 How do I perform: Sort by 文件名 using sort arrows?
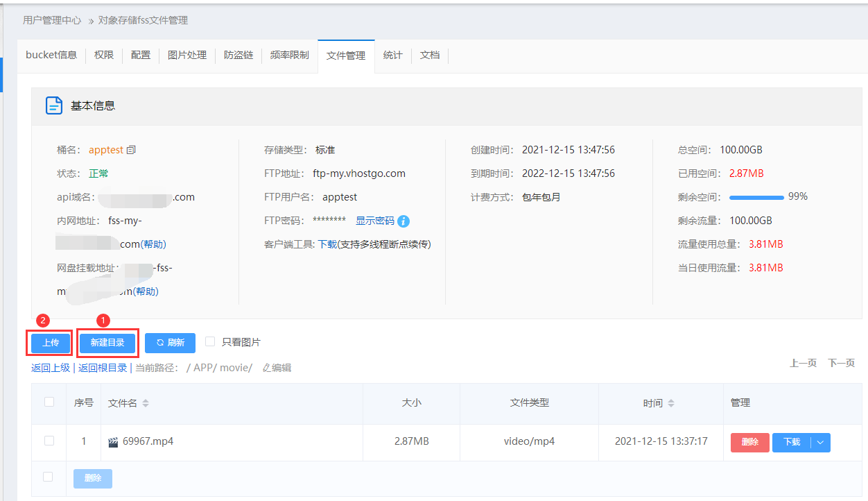click(x=146, y=403)
